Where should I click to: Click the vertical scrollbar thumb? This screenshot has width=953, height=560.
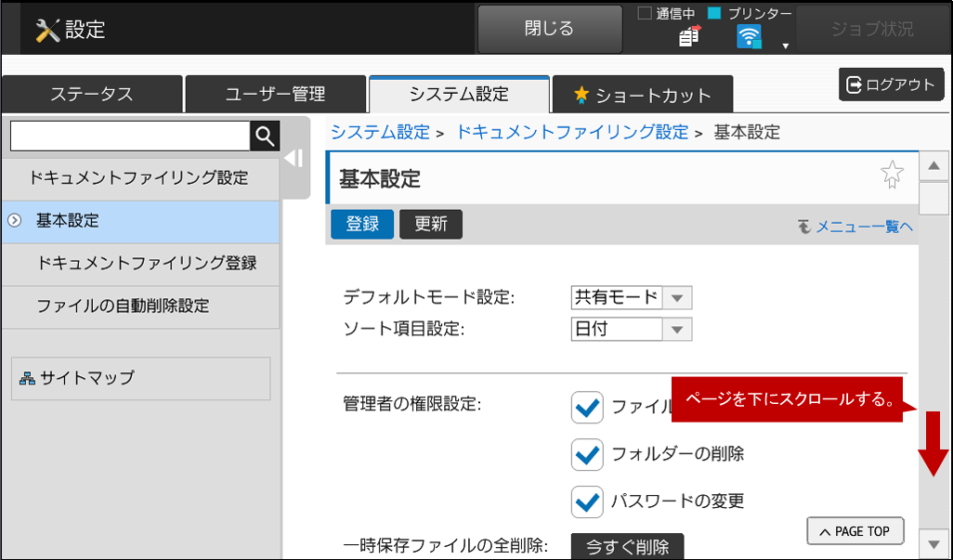[933, 199]
